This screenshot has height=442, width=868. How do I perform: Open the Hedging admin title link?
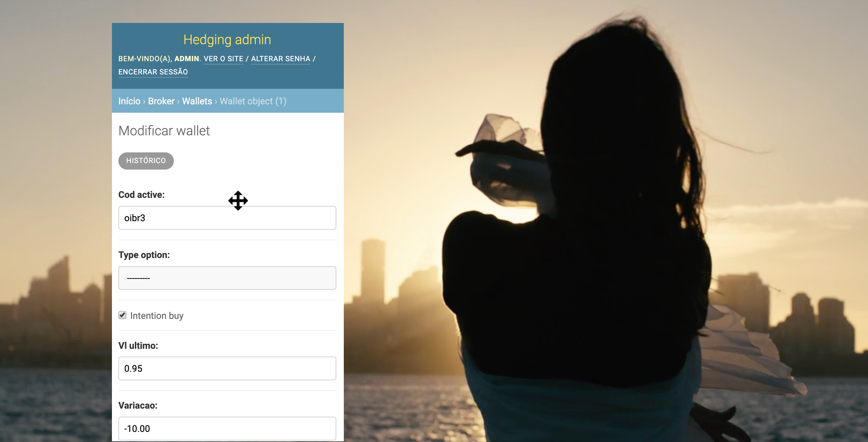coord(227,40)
